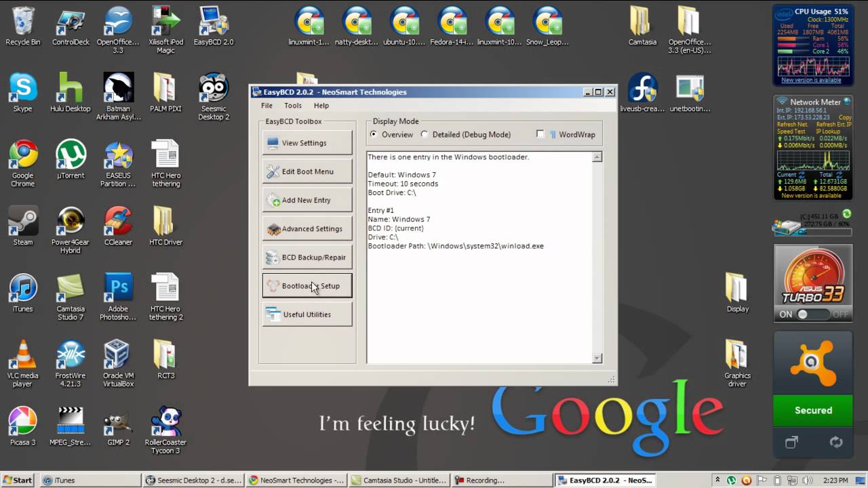Image resolution: width=868 pixels, height=488 pixels.
Task: Select the Camtasia folder on desktop
Action: pyautogui.click(x=642, y=26)
